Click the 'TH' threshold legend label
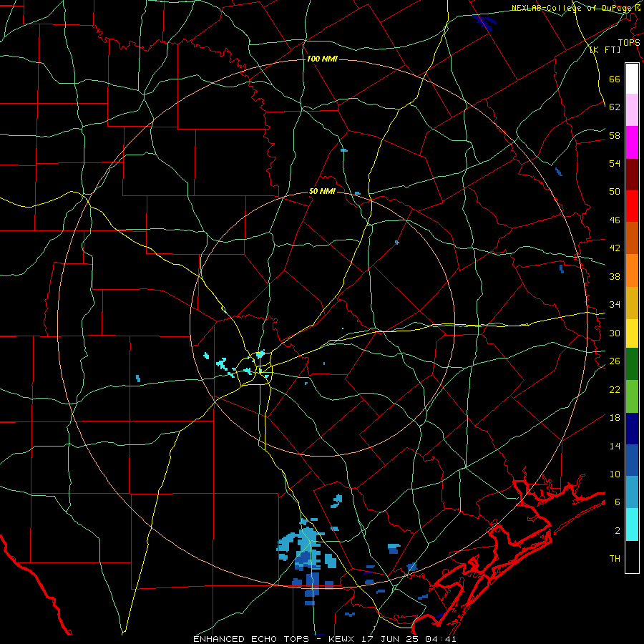Image resolution: width=644 pixels, height=644 pixels. [615, 559]
